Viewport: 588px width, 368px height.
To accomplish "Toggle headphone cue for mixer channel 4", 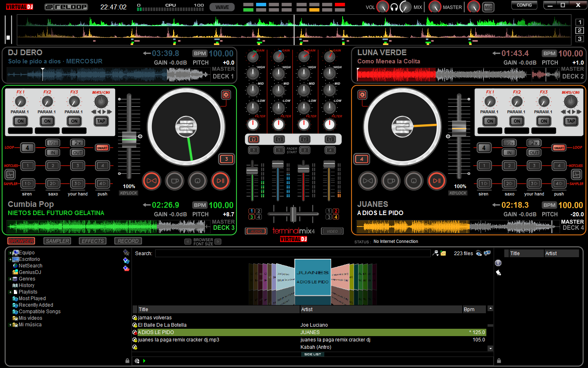I will (x=330, y=139).
